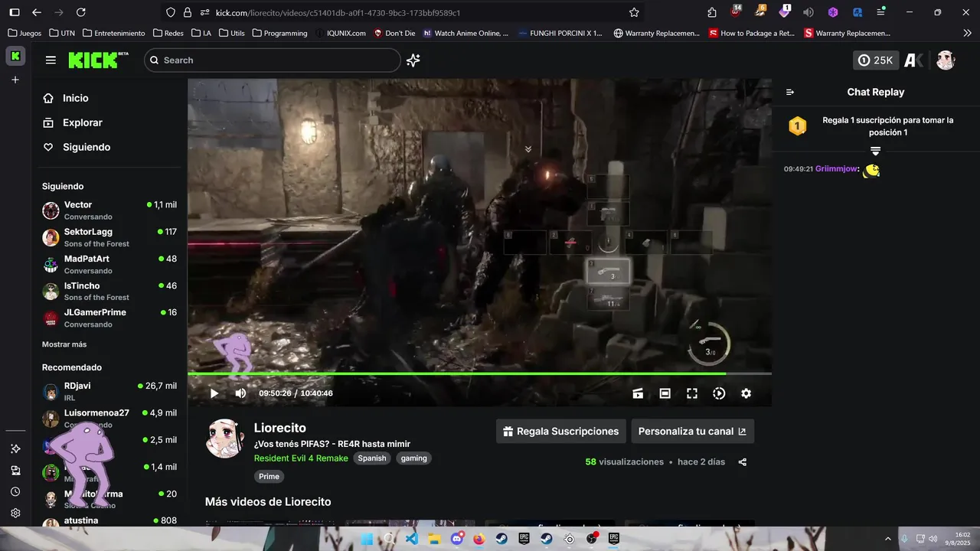The height and width of the screenshot is (551, 980).
Task: Click the browser audio speaker extension icon
Action: (808, 12)
